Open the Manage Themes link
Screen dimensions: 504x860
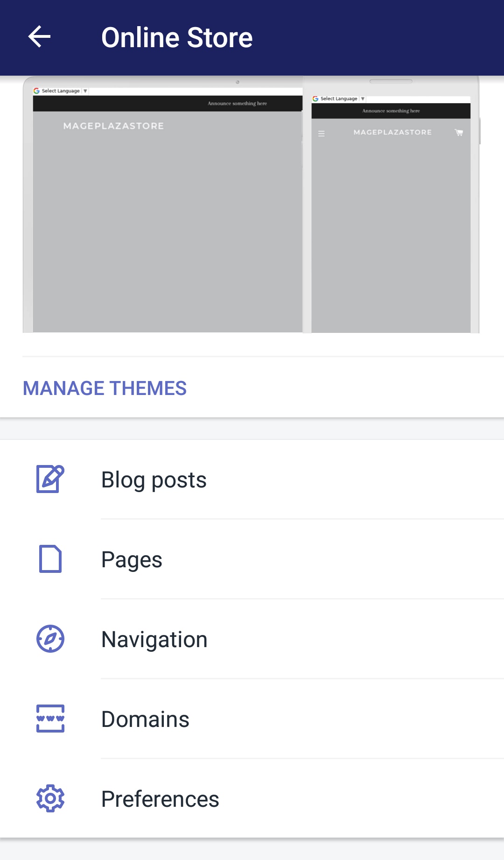tap(105, 388)
